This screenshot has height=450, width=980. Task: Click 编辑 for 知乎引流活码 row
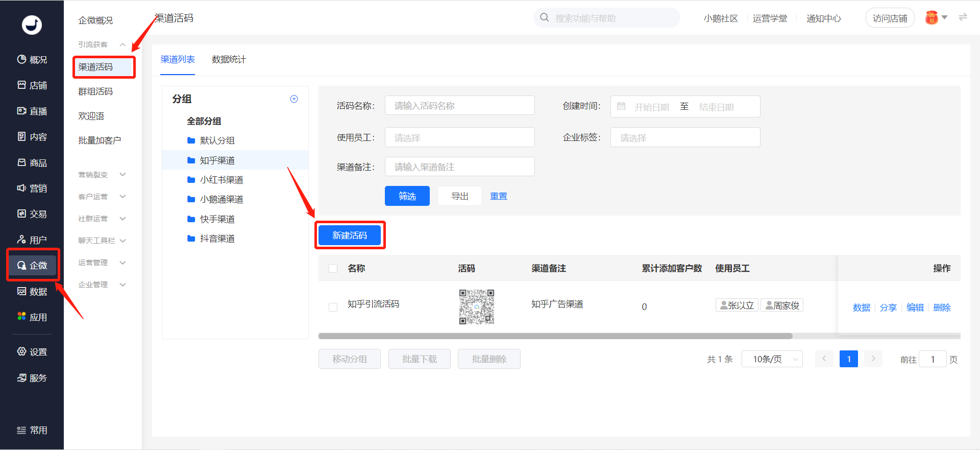click(915, 307)
